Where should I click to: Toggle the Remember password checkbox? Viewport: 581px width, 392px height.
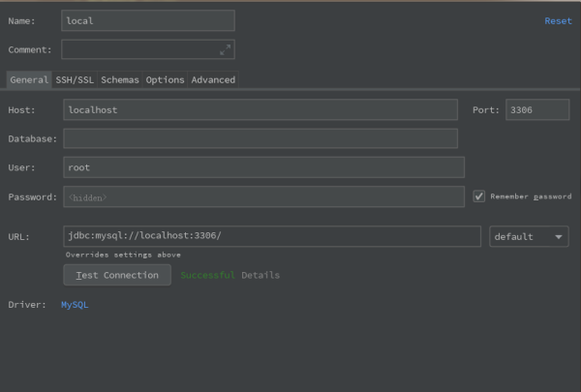tap(479, 196)
